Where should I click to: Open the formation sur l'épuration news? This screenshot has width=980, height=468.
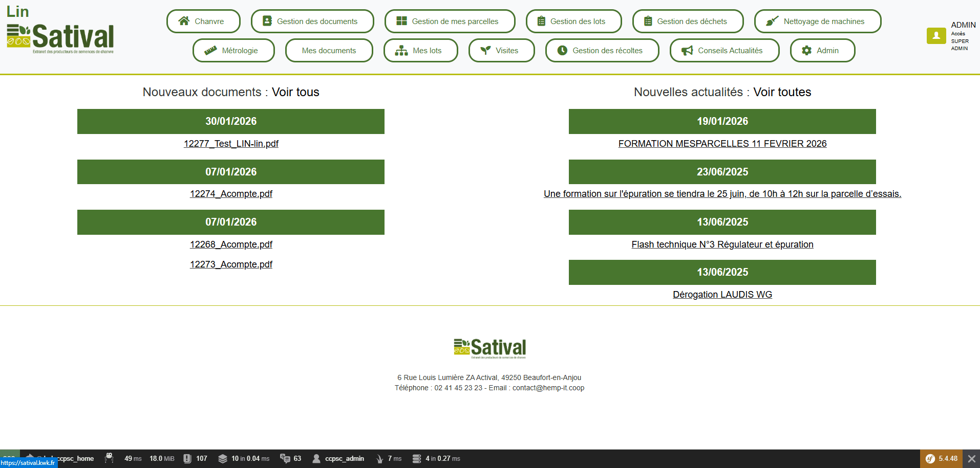point(722,194)
